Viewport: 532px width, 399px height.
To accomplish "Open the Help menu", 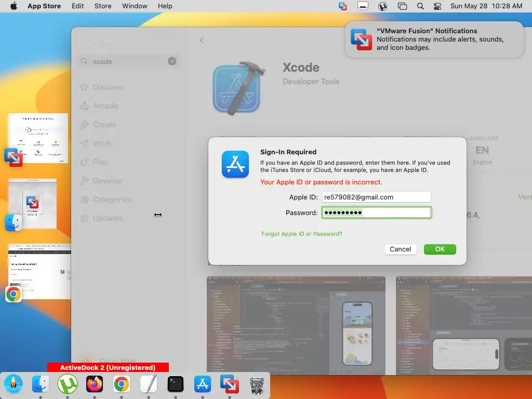I will pyautogui.click(x=165, y=6).
